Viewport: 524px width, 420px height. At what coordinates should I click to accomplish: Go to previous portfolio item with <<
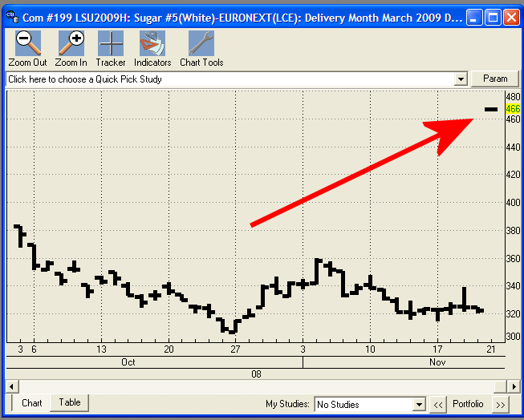pos(438,405)
